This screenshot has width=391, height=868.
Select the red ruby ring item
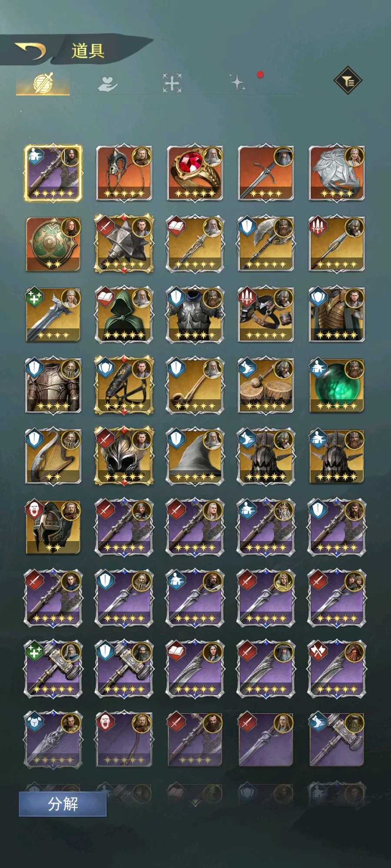tap(195, 173)
